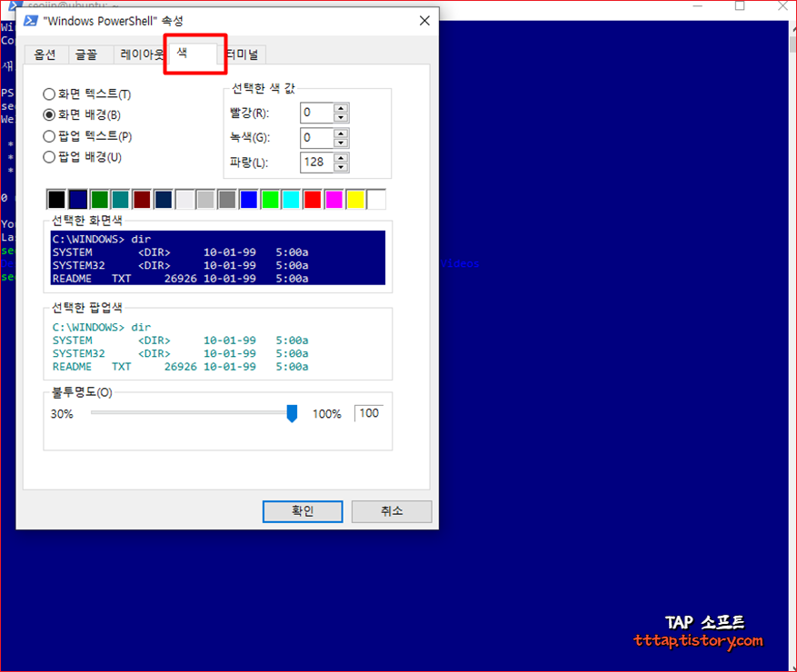
Task: Maximize the background PowerShell window
Action: coord(740,6)
